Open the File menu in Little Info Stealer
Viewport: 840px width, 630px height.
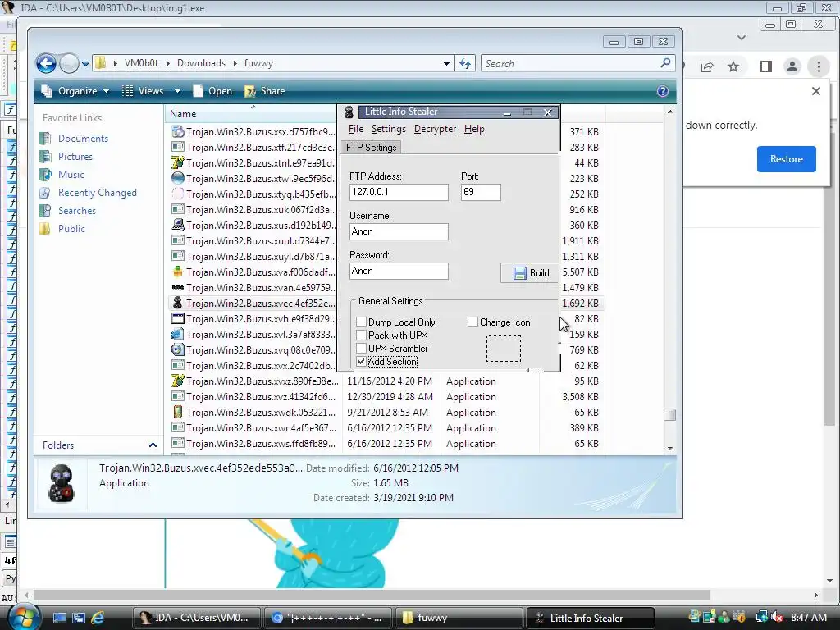pos(356,129)
